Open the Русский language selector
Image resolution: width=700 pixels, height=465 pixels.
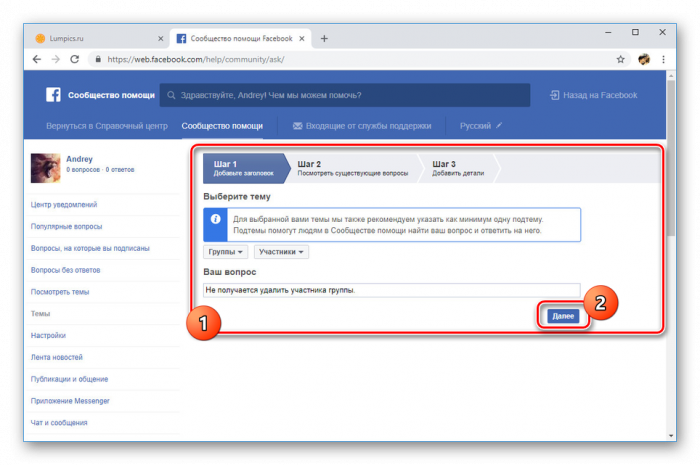click(481, 126)
